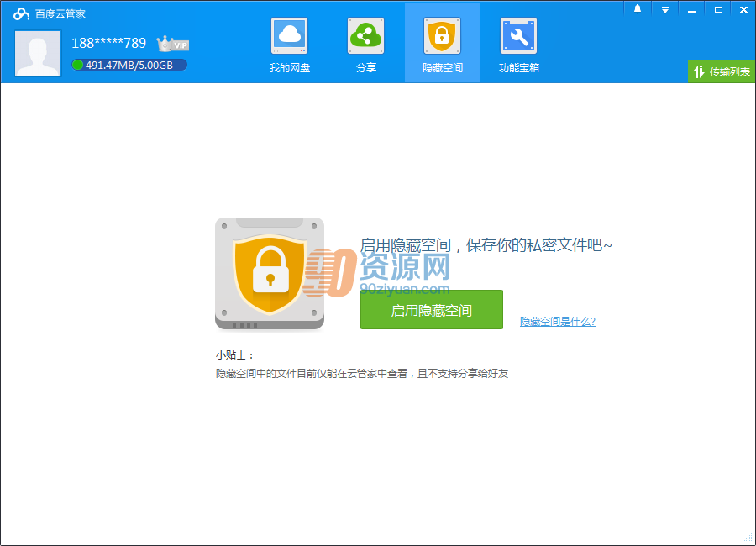Click the VIP crown badge

172,44
